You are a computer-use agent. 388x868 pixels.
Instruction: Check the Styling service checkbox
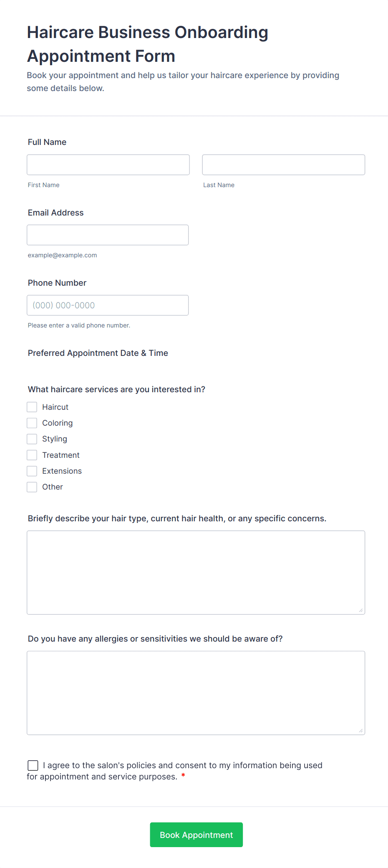32,439
